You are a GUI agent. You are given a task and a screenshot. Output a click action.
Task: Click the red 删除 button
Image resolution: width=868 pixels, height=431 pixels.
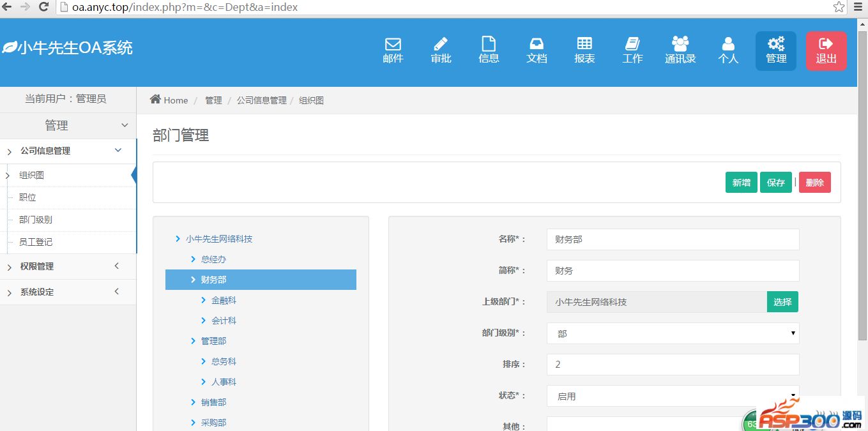tap(814, 183)
